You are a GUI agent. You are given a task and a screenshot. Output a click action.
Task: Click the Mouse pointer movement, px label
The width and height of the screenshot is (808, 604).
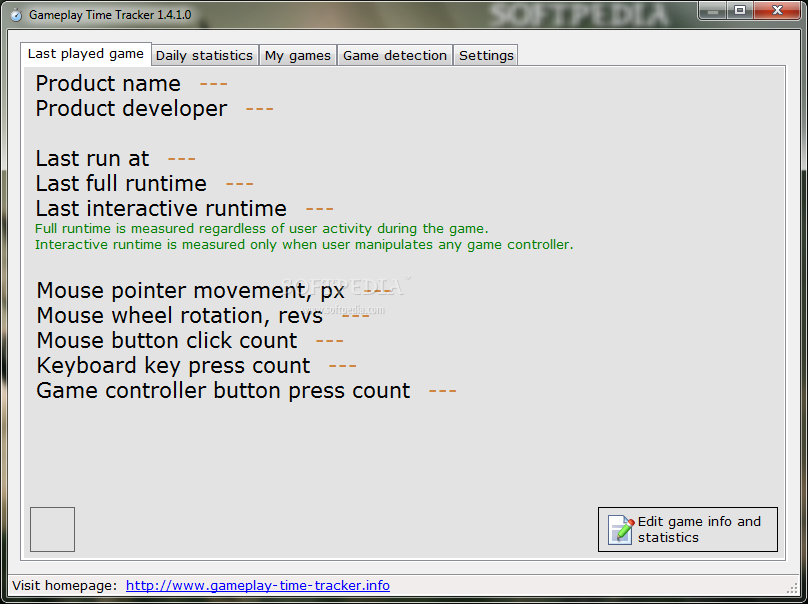(x=191, y=291)
